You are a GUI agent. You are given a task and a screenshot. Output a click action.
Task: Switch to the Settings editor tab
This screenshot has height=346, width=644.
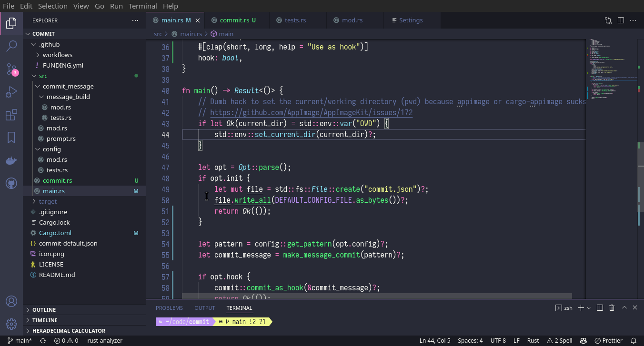click(x=412, y=20)
